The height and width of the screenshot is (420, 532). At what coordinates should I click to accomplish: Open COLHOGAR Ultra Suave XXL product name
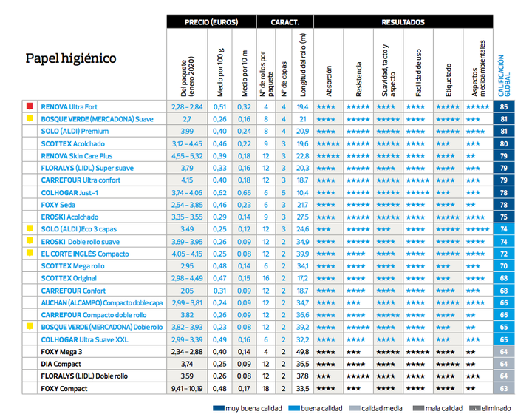click(84, 339)
